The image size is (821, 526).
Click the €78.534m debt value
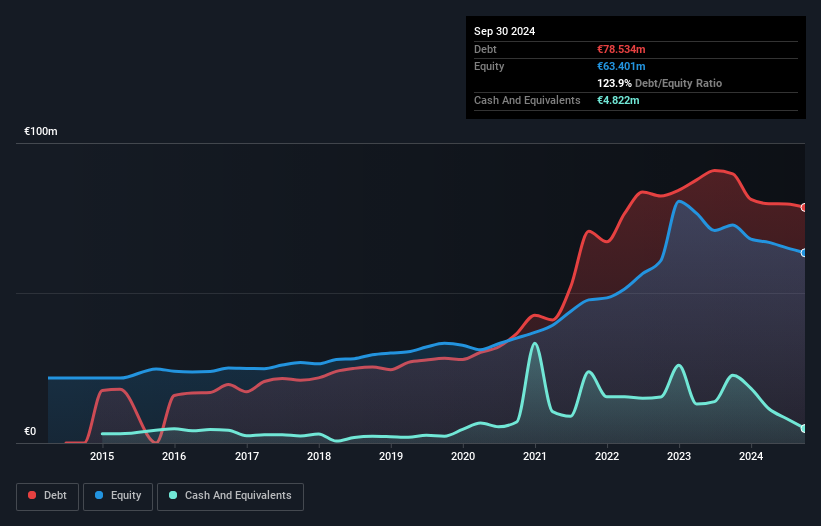621,49
